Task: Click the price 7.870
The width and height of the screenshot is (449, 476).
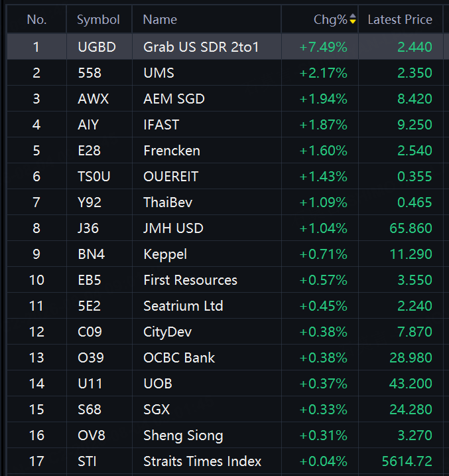Action: point(415,332)
